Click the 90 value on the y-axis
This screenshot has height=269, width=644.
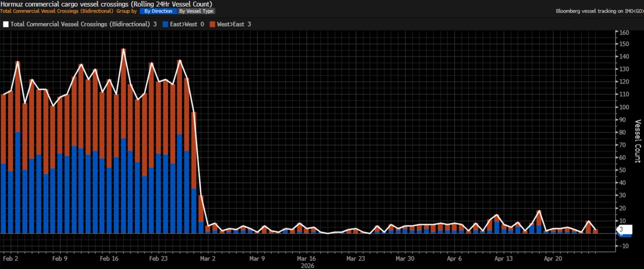[624, 120]
